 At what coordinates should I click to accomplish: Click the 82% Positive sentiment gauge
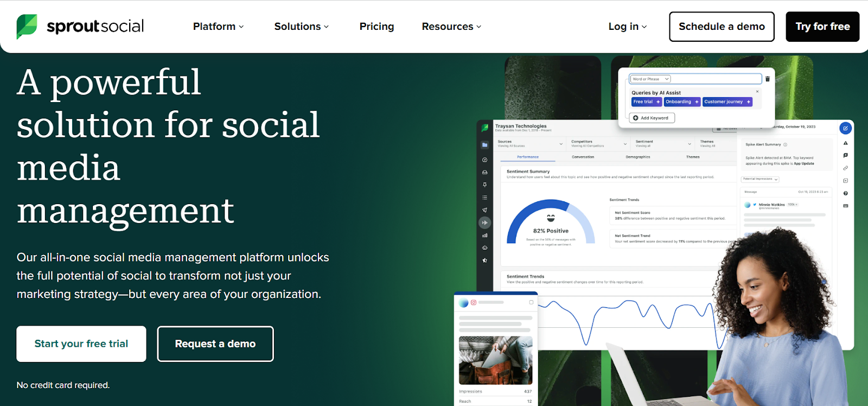(551, 222)
